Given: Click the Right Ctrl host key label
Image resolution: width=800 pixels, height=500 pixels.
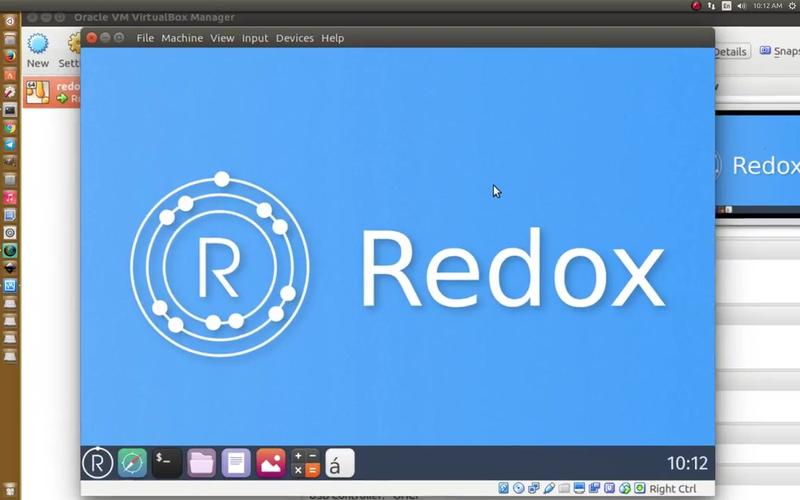Looking at the screenshot, I should [x=672, y=489].
